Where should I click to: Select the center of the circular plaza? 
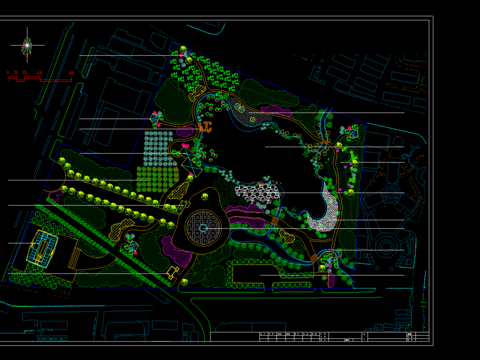click(x=203, y=228)
